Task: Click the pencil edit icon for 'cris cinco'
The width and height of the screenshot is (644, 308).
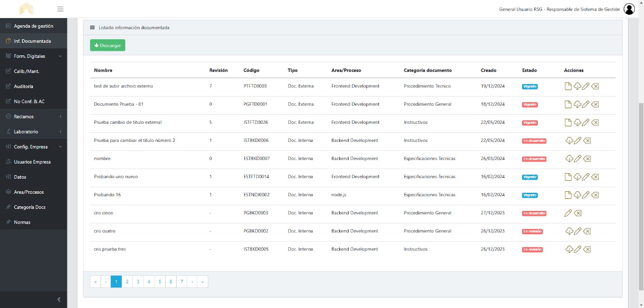Action: (x=568, y=213)
